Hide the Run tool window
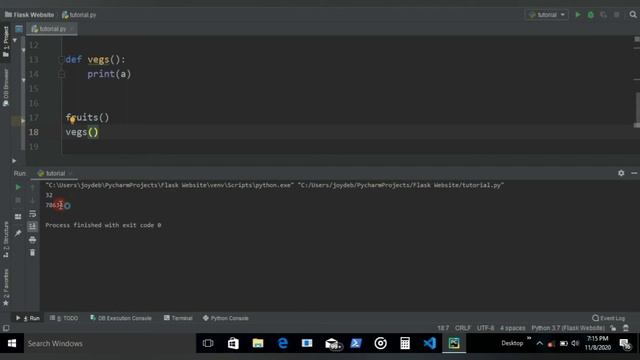Image resolution: width=640 pixels, height=360 pixels. (633, 173)
